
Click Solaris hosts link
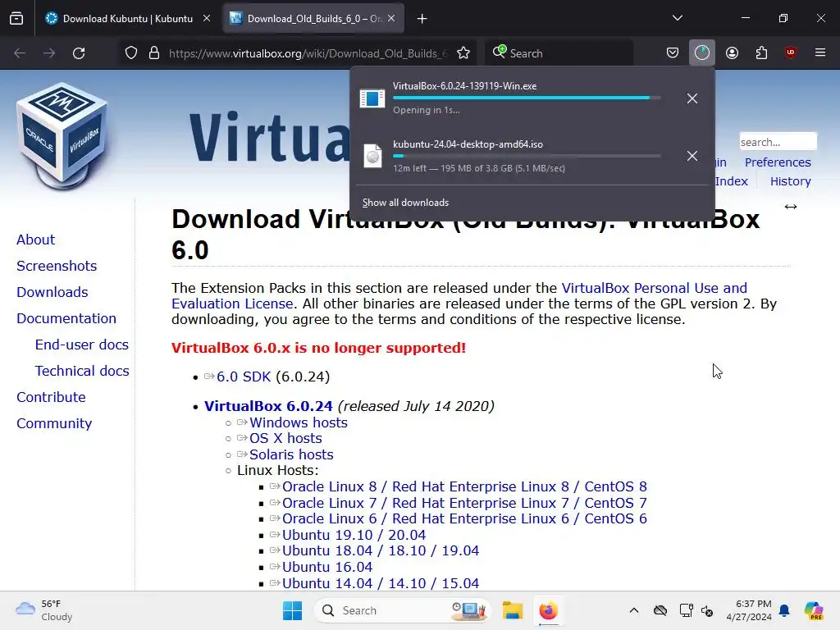click(291, 454)
